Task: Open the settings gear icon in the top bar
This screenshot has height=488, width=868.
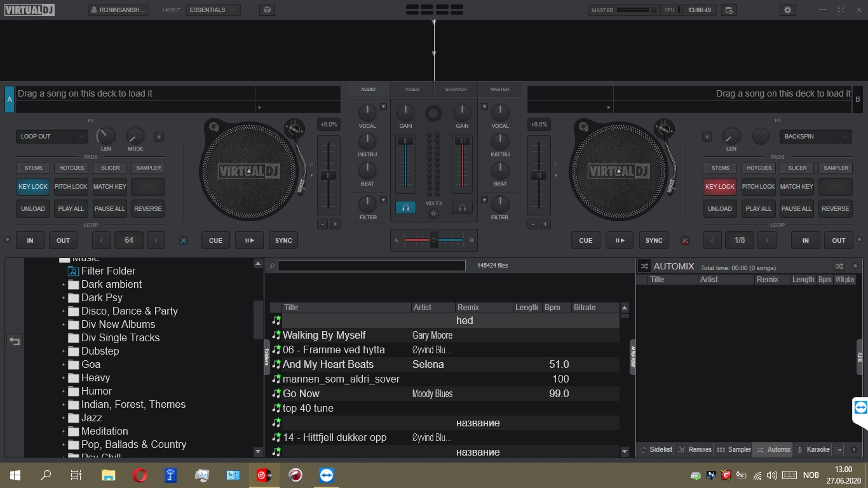Action: click(x=788, y=10)
